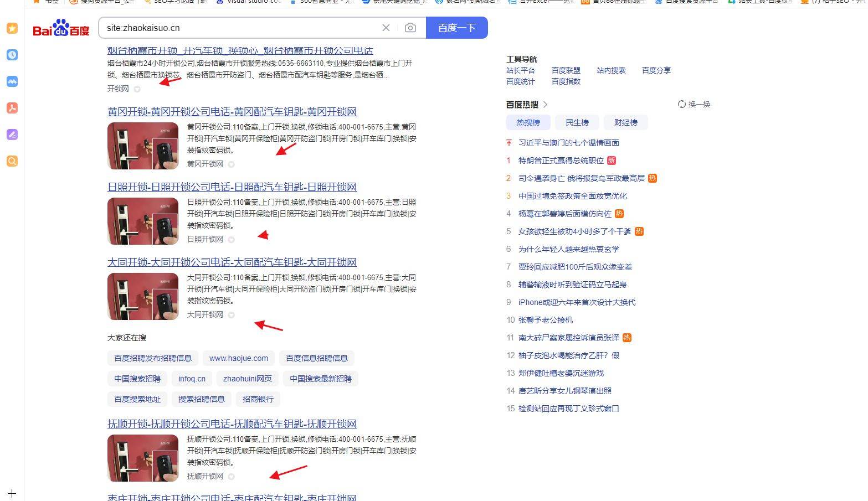Click the Baidu logo
The width and height of the screenshot is (868, 501).
pos(61,28)
